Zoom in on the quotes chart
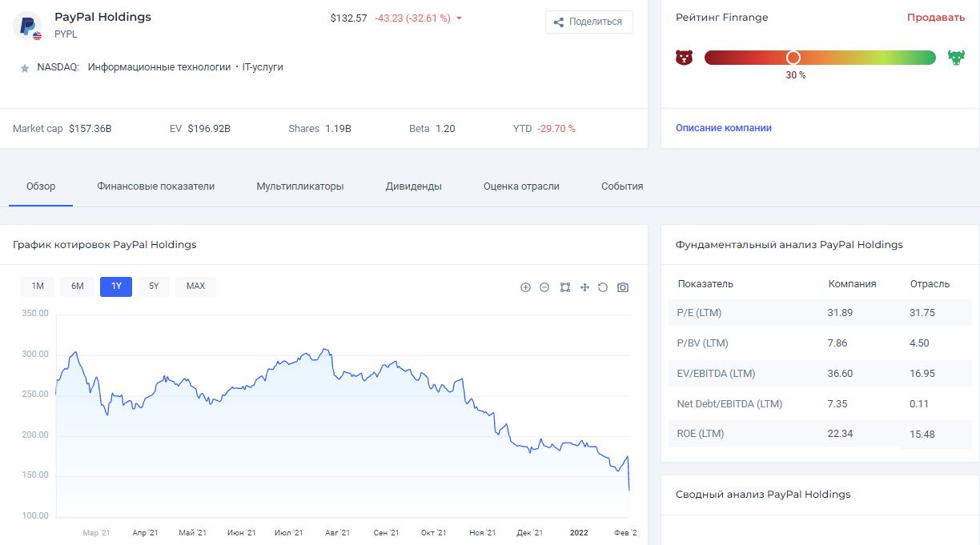Image resolution: width=980 pixels, height=545 pixels. click(525, 287)
